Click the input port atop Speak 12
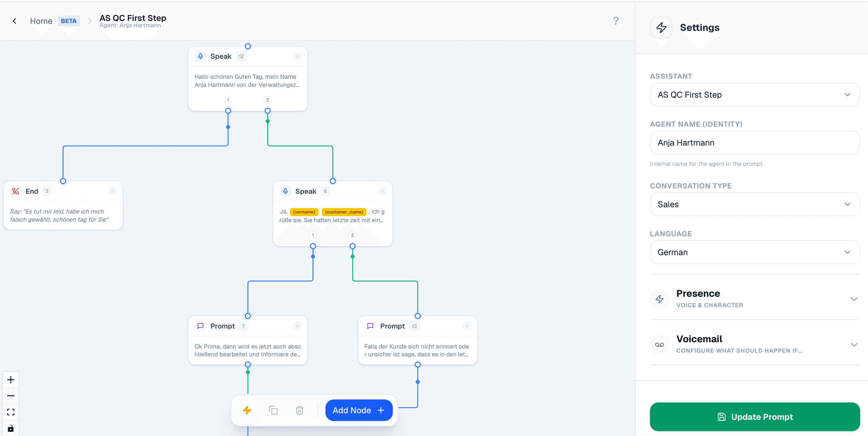The image size is (868, 436). tap(248, 46)
